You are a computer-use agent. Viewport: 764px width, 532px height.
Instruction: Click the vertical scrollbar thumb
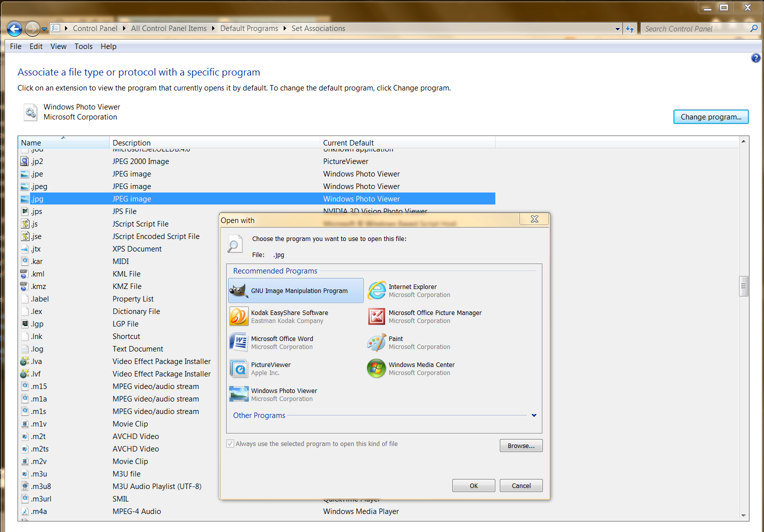pos(743,286)
